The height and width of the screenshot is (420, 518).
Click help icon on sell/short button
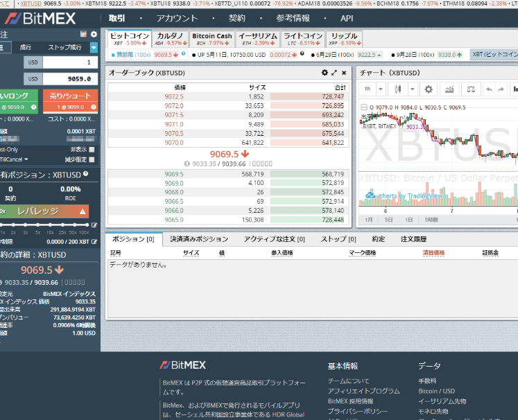click(94, 107)
